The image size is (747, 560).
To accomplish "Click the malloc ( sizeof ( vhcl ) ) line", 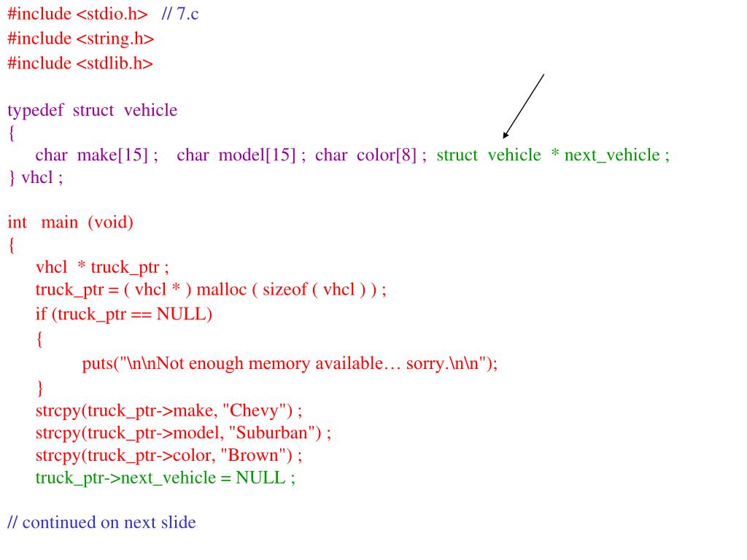I will pyautogui.click(x=211, y=289).
